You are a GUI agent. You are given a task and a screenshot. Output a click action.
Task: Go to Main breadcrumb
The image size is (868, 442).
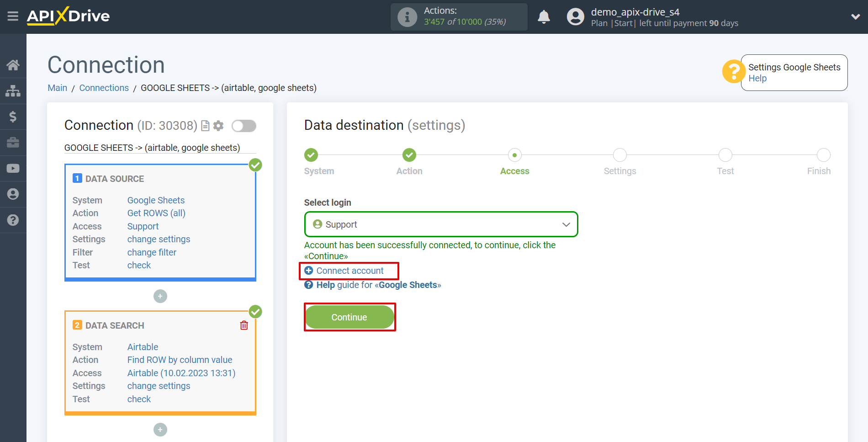(x=58, y=88)
